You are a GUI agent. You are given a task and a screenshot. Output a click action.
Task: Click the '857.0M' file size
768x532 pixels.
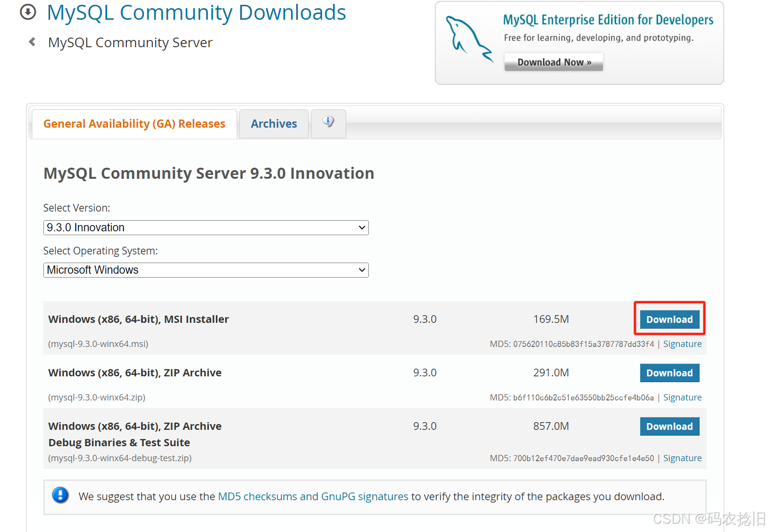[551, 426]
